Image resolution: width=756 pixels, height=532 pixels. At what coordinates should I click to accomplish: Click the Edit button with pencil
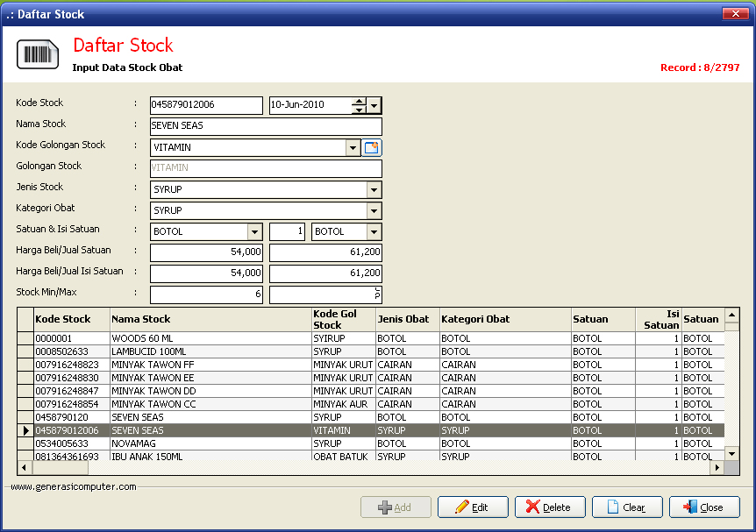(473, 507)
